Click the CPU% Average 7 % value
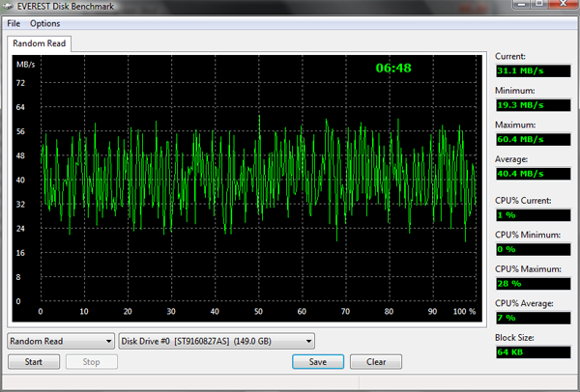 coord(533,318)
